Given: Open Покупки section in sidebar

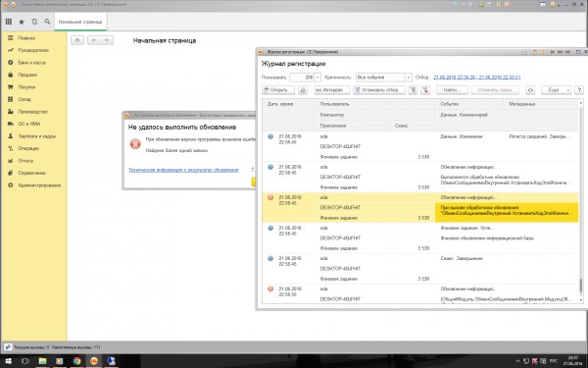Looking at the screenshot, I should tap(26, 87).
